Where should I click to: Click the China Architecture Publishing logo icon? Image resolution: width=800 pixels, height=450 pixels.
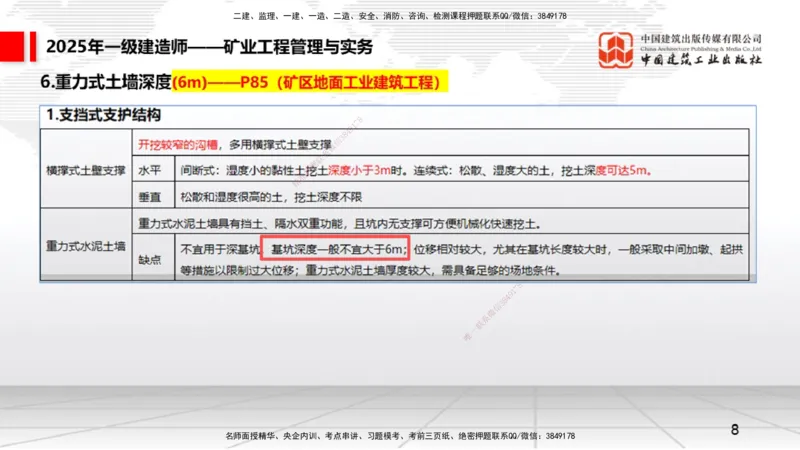click(616, 49)
